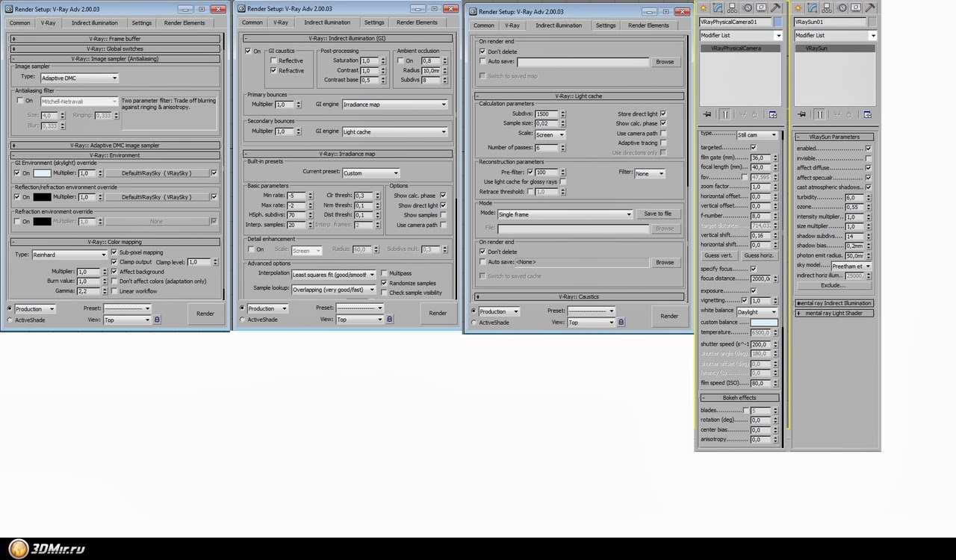The image size is (956, 560).
Task: Click view lock icon in Light cache window
Action: coord(621,323)
